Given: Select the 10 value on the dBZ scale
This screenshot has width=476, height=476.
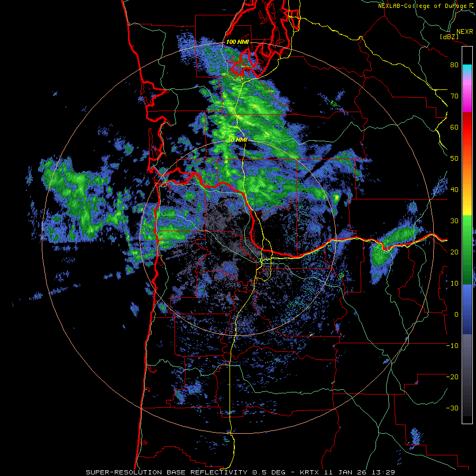Looking at the screenshot, I should [x=454, y=283].
